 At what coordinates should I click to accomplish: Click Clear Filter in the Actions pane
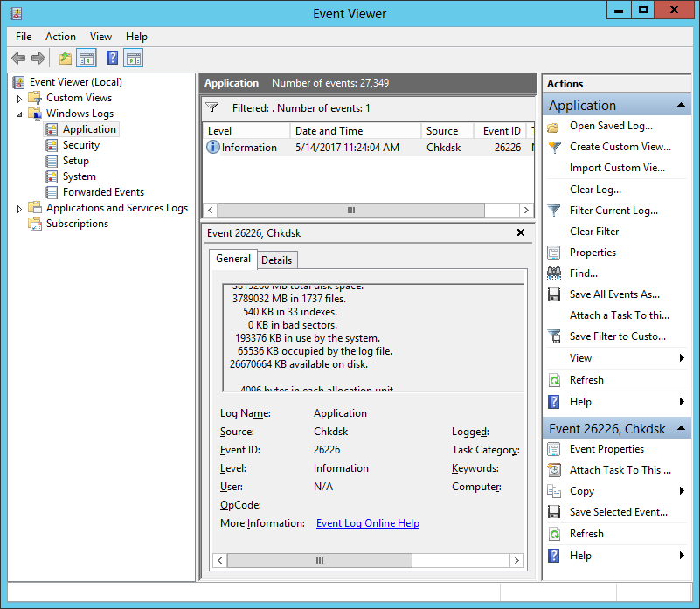[x=594, y=232]
